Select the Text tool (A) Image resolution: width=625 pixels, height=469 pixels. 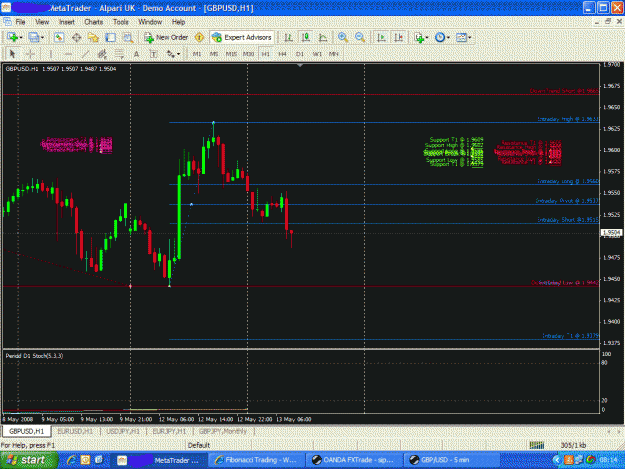click(136, 54)
